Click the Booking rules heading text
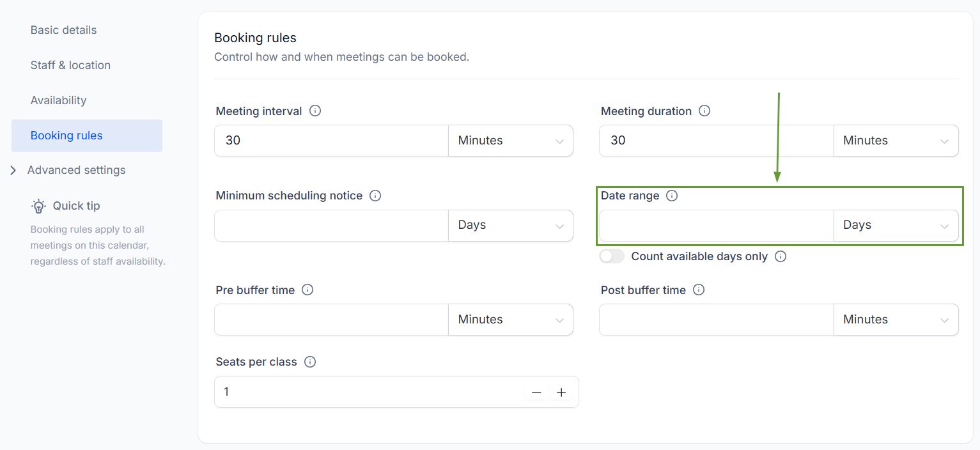This screenshot has height=450, width=980. [255, 38]
